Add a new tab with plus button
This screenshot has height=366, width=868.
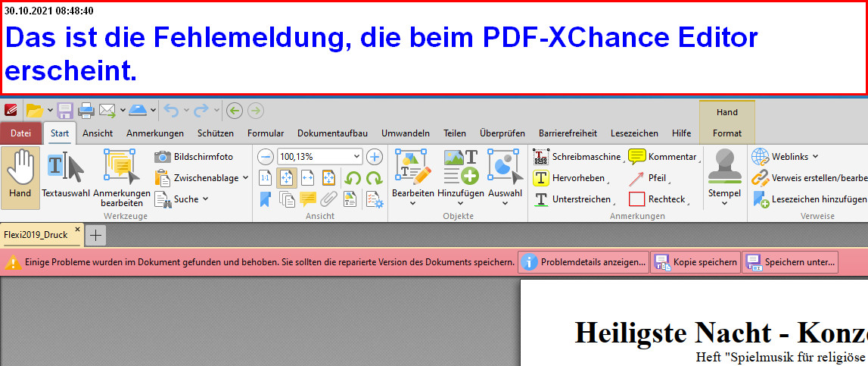96,236
